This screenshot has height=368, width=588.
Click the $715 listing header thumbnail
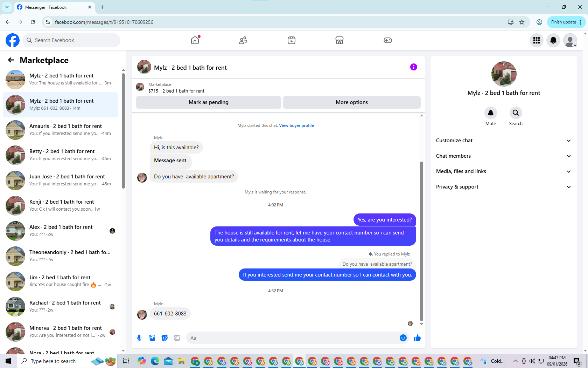coord(140,87)
